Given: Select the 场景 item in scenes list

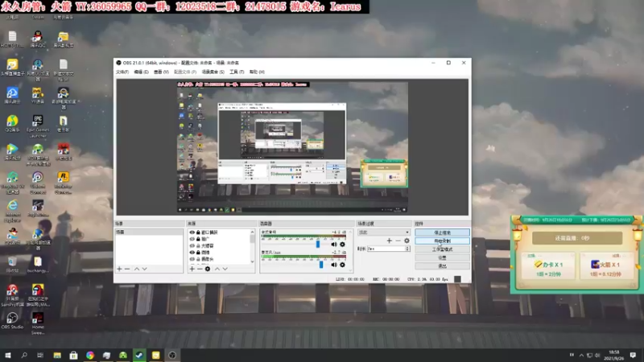Looking at the screenshot, I should pyautogui.click(x=149, y=232).
